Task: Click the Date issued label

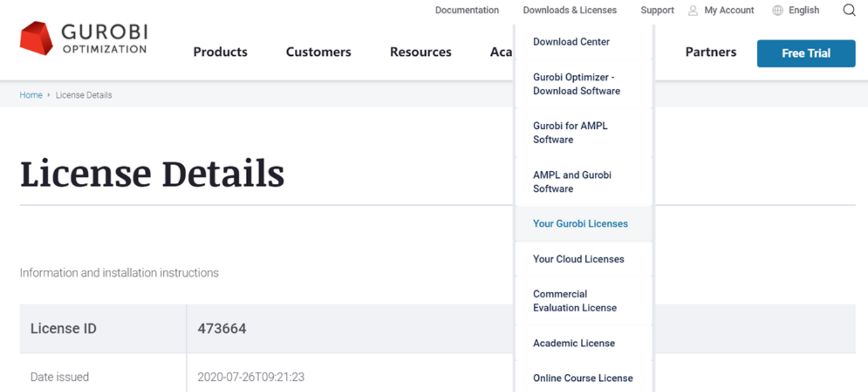Action: pyautogui.click(x=59, y=377)
